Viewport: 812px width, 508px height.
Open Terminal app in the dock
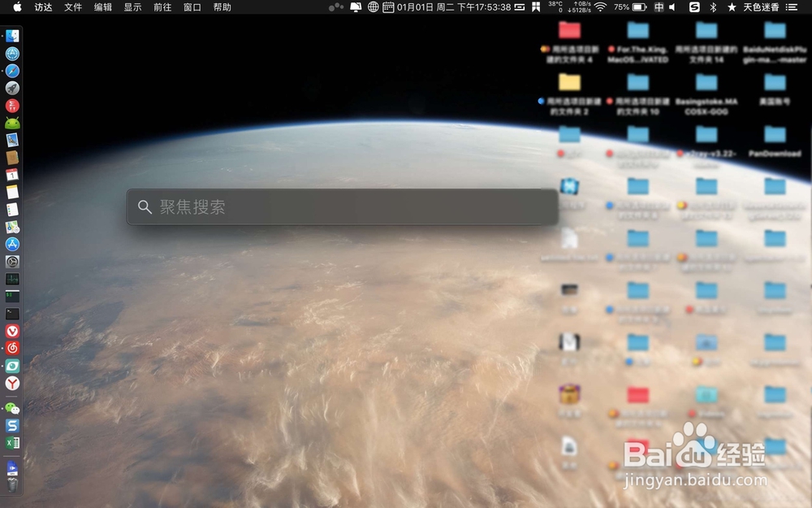coord(12,314)
